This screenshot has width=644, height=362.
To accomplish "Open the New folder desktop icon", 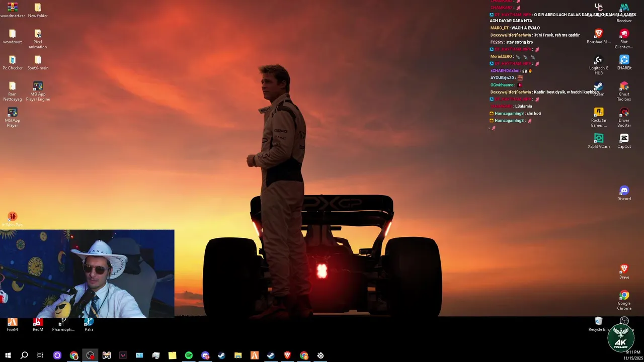I will click(x=38, y=10).
